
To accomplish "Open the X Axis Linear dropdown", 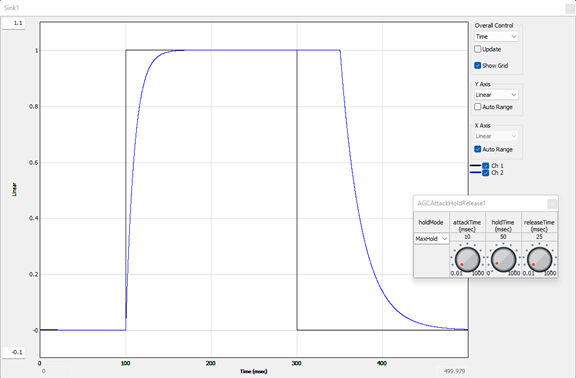I will tap(496, 136).
